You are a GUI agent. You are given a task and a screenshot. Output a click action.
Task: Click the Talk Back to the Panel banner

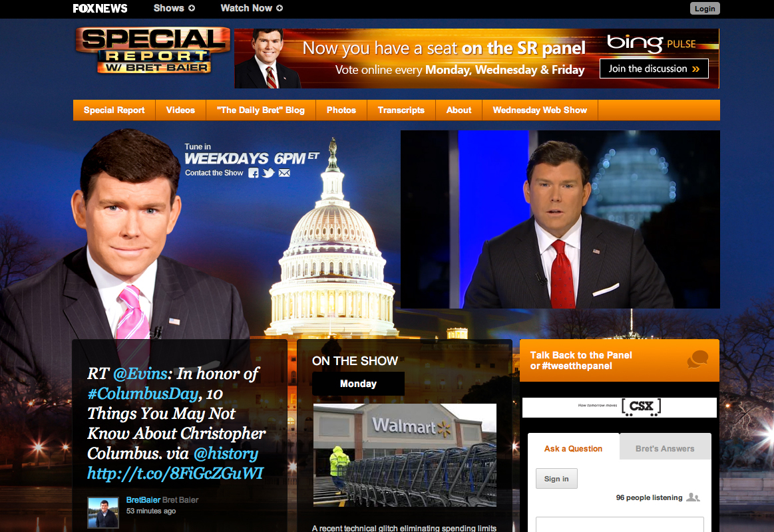point(620,360)
